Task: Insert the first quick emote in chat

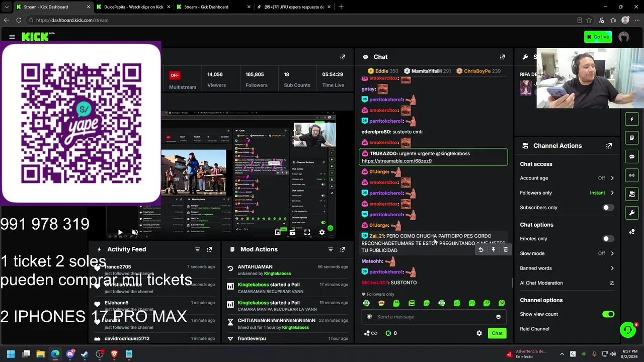Action: 366,303
